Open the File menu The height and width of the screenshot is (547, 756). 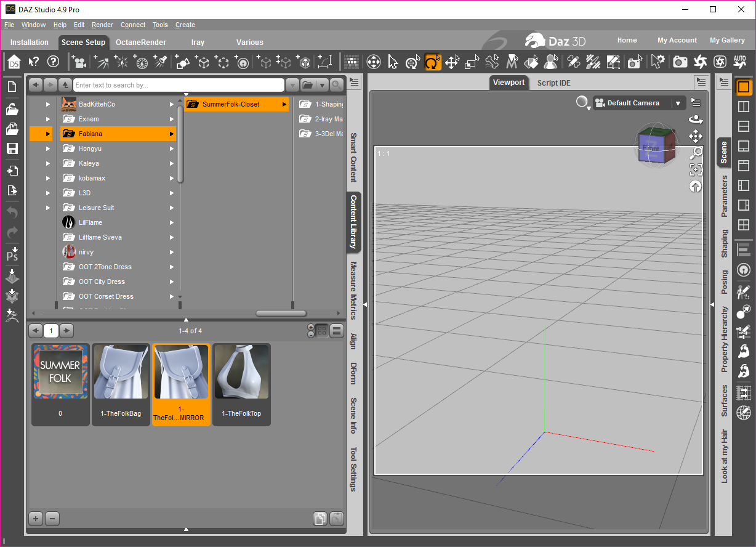click(x=9, y=25)
